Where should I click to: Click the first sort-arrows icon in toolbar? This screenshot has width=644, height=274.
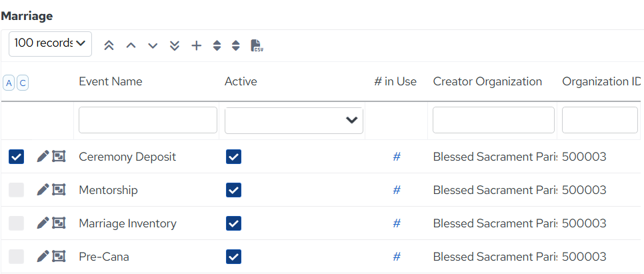click(217, 45)
